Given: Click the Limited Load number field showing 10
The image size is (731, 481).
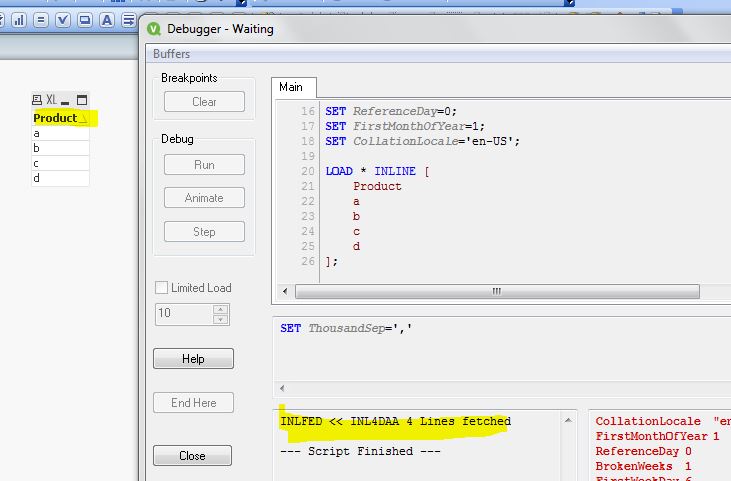Looking at the screenshot, I should click(x=184, y=314).
